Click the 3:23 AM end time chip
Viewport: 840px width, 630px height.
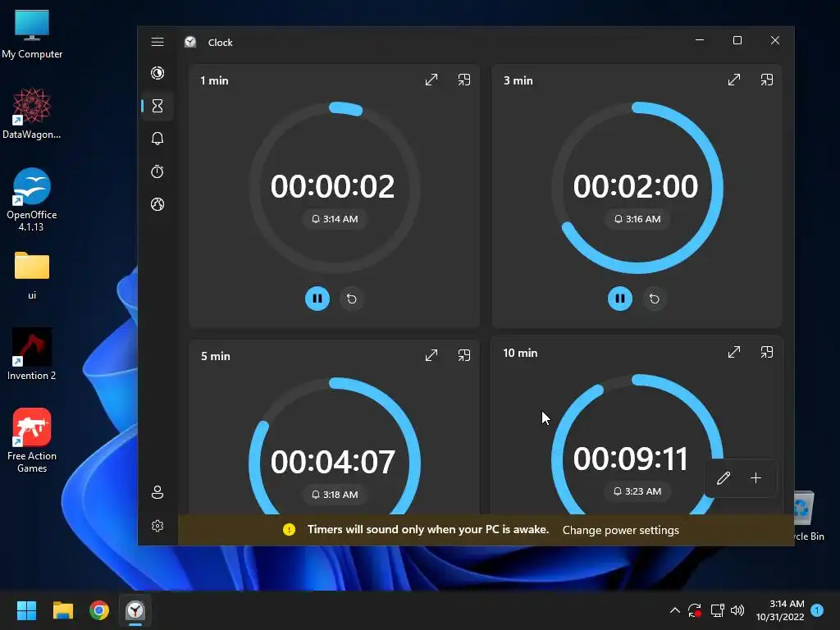(637, 491)
